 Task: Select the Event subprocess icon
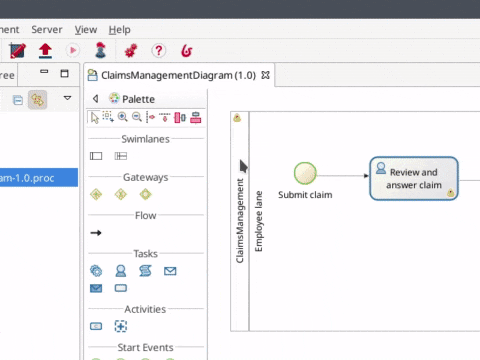(121, 326)
